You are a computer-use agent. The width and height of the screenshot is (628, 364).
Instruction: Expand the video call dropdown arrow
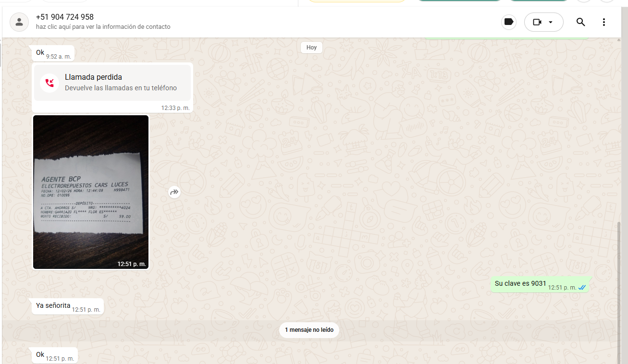click(551, 22)
